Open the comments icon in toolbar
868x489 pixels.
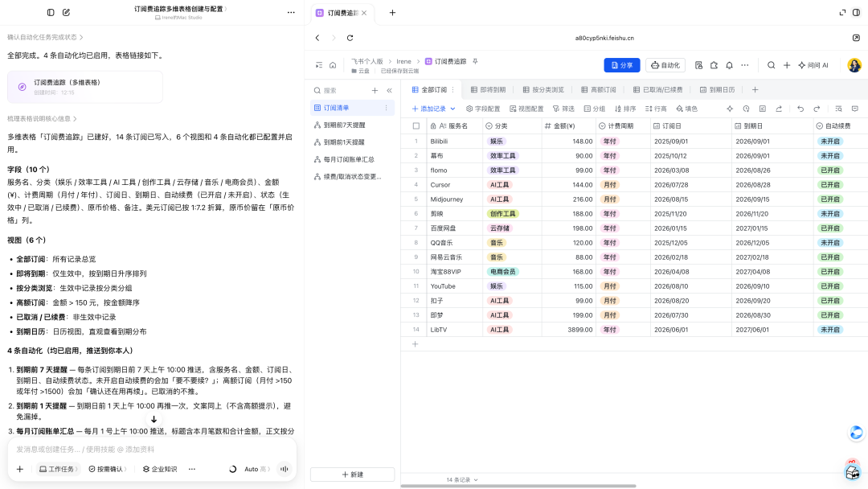(854, 109)
